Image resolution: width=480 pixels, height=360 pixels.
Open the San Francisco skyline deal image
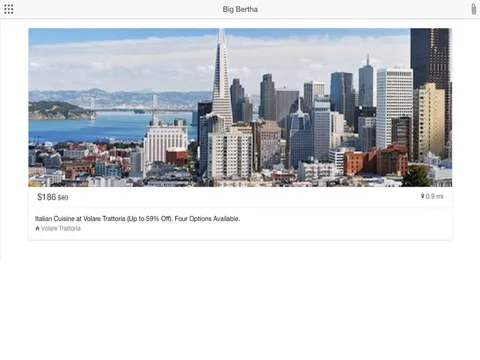[240, 107]
